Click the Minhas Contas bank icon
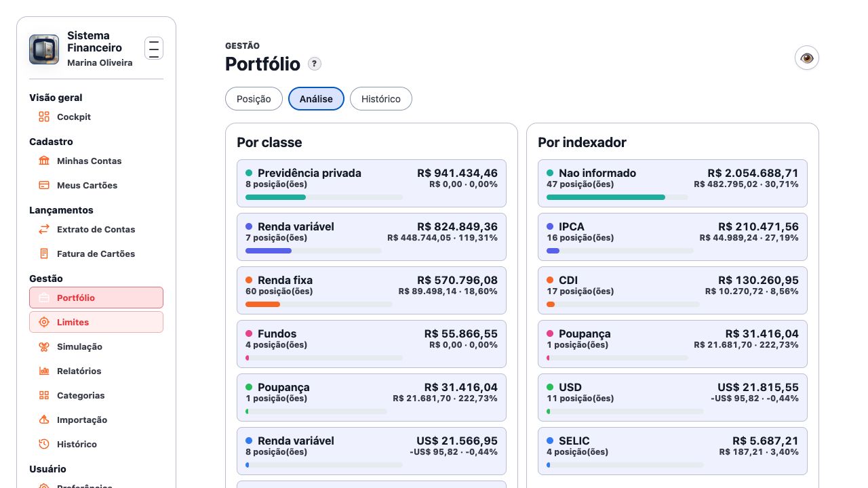The image size is (868, 488). pyautogui.click(x=44, y=161)
